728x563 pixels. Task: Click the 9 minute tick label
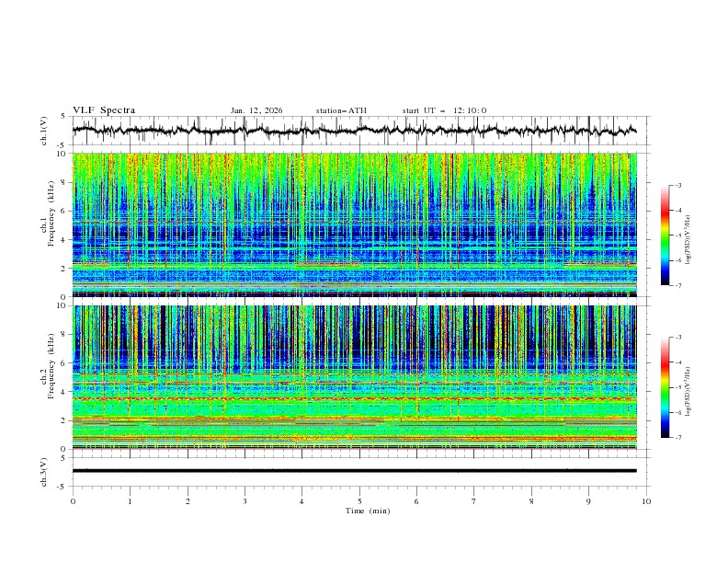coord(588,501)
